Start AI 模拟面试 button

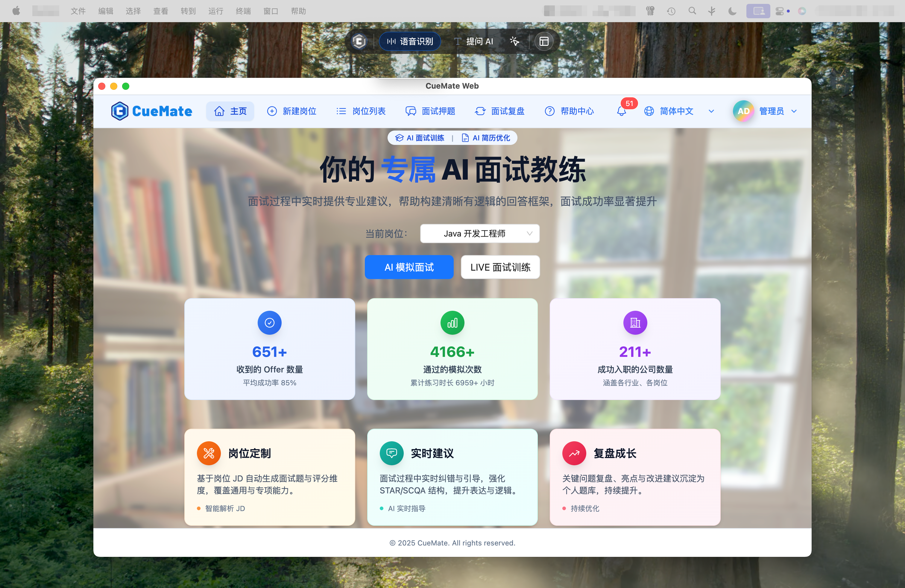[409, 267]
